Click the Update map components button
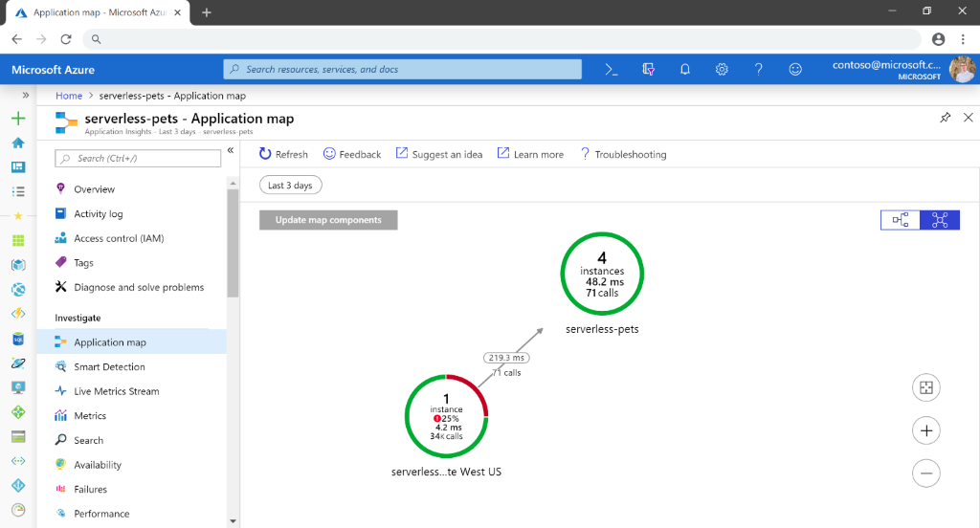Image resolution: width=980 pixels, height=528 pixels. pos(328,220)
